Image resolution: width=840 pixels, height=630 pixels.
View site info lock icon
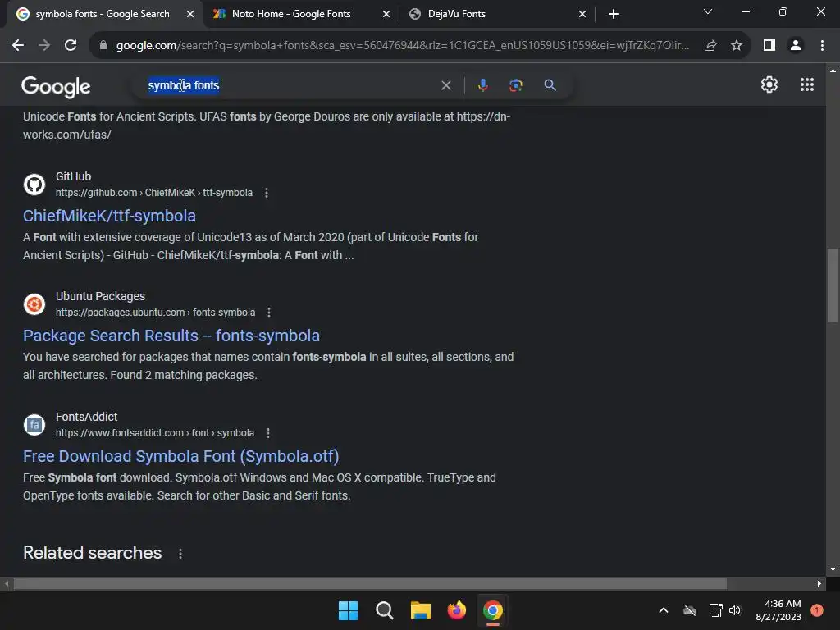point(103,46)
